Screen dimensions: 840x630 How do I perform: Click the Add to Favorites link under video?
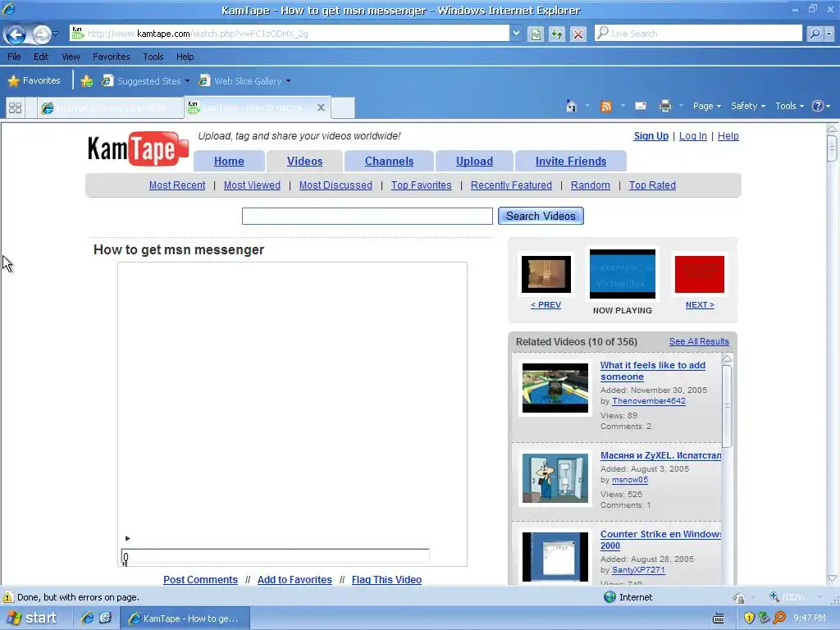tap(294, 580)
